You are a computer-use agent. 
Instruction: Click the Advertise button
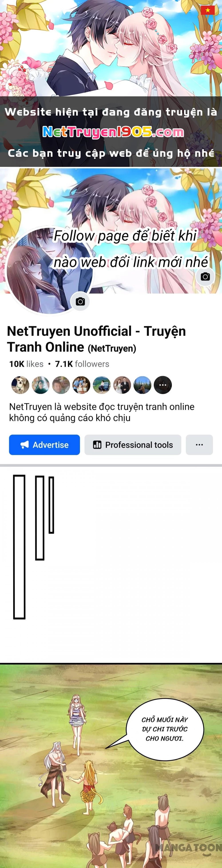[44, 445]
